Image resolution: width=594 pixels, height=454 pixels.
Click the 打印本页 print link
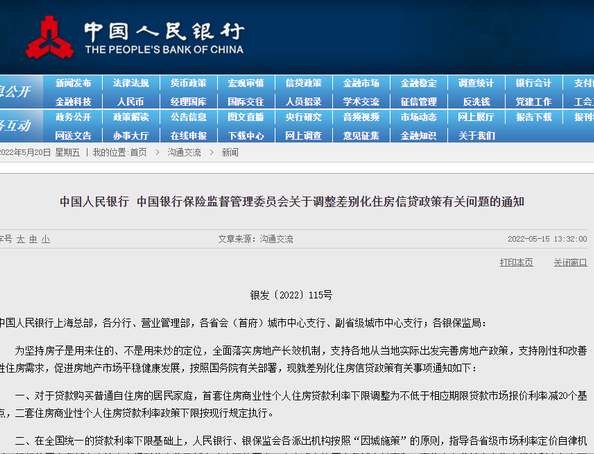coord(516,262)
